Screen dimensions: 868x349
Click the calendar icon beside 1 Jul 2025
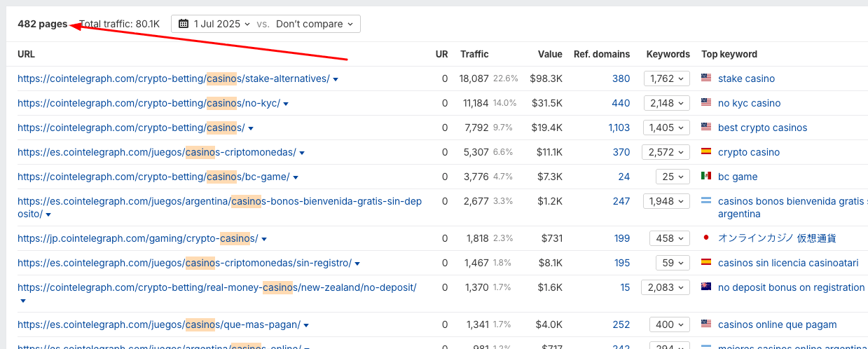point(184,24)
